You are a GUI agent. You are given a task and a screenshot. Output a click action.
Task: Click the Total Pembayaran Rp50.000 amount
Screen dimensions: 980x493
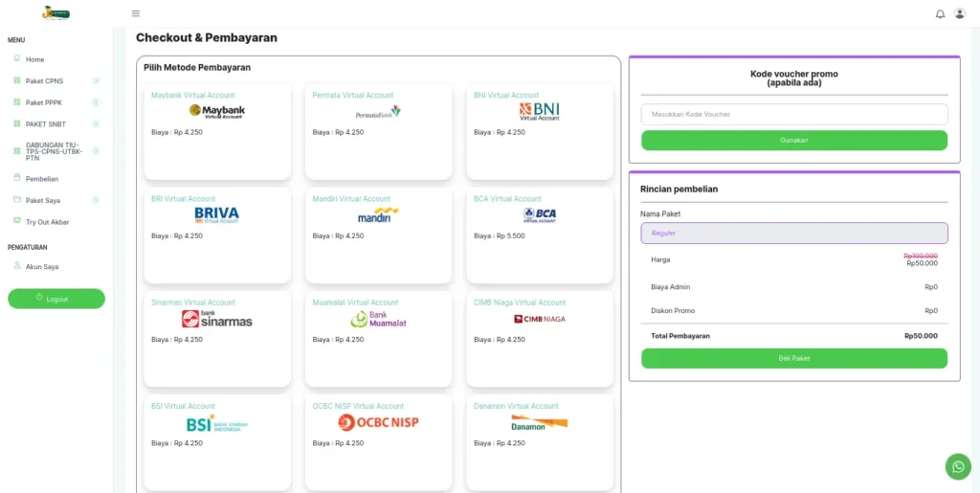coord(921,336)
